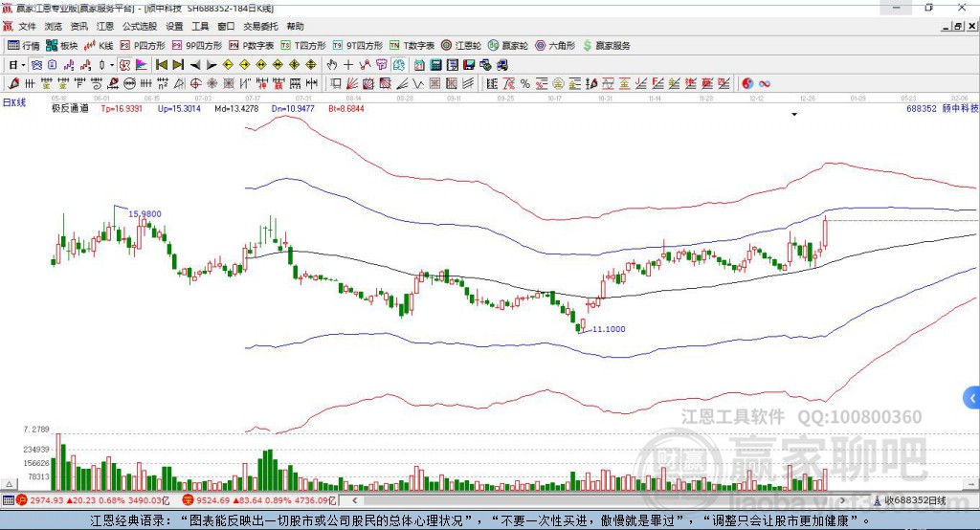Viewport: 980px width, 530px height.
Task: Open the 板块 sector view
Action: [61, 46]
